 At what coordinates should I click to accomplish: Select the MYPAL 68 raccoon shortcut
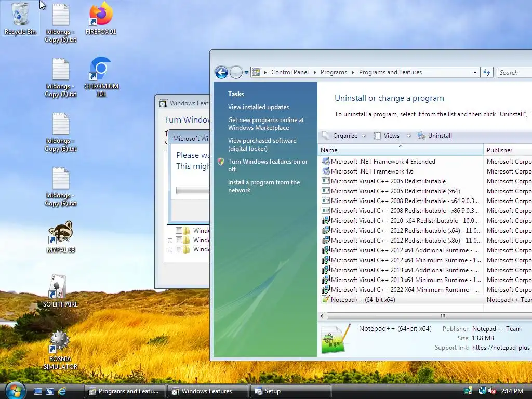[x=61, y=237]
